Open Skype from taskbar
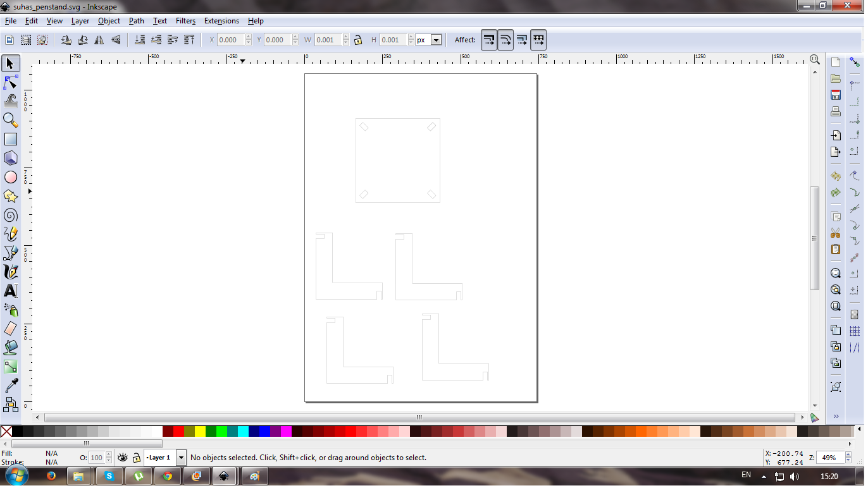The width and height of the screenshot is (868, 488). [109, 476]
